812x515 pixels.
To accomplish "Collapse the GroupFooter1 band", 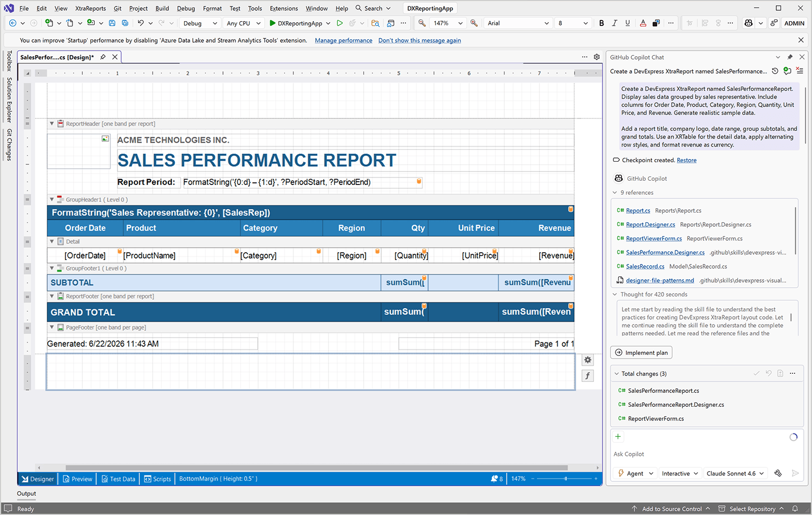I will pos(52,268).
